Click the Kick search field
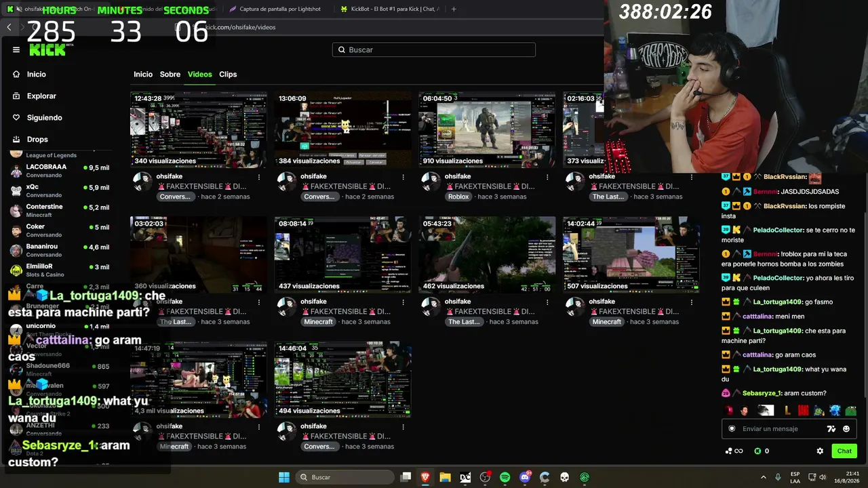The height and width of the screenshot is (488, 868). click(434, 49)
